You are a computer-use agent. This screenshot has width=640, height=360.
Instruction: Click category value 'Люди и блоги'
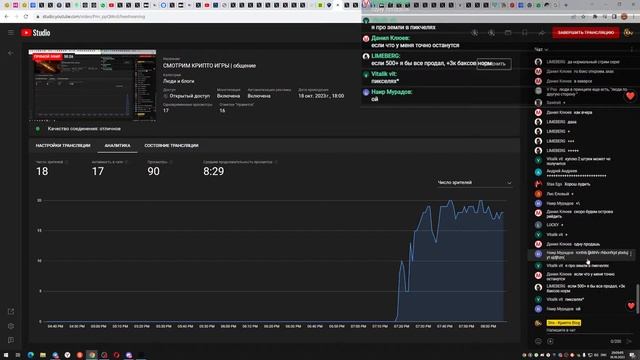[178, 81]
